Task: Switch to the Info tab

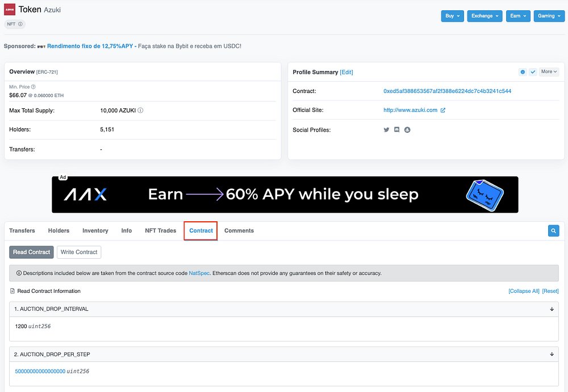Action: coord(127,230)
